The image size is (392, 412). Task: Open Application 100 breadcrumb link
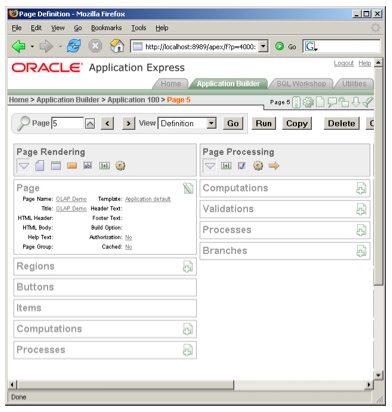click(x=133, y=100)
